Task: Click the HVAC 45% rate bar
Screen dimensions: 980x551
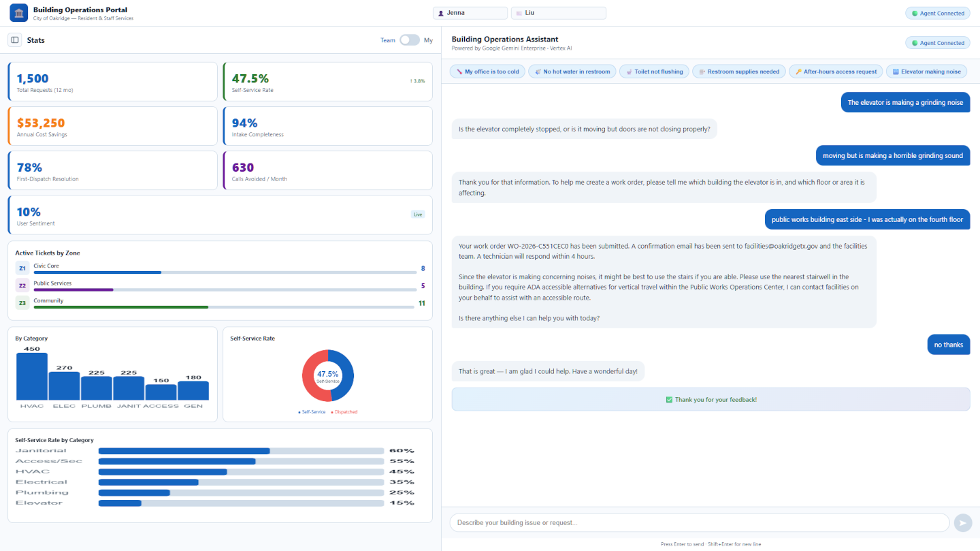Action: 242,472
